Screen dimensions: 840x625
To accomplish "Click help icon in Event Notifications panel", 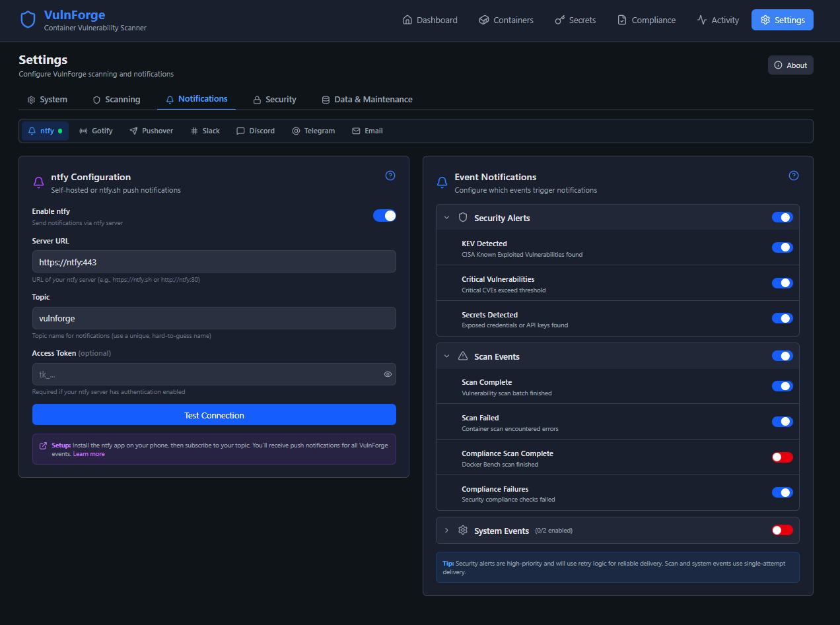I will click(x=794, y=176).
